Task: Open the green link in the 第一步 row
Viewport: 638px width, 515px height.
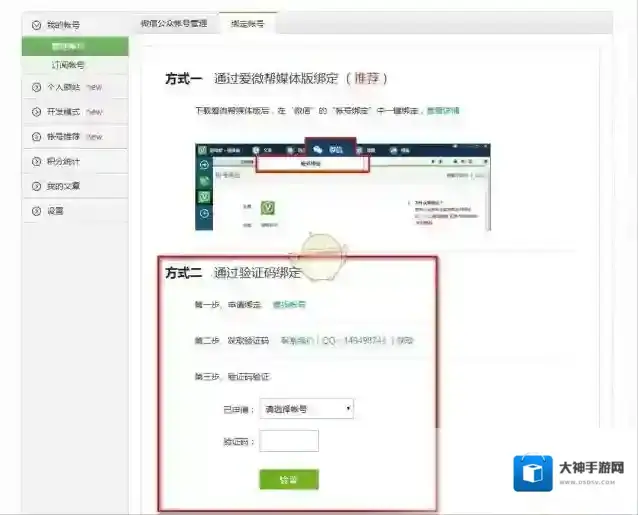Action: click(x=289, y=304)
